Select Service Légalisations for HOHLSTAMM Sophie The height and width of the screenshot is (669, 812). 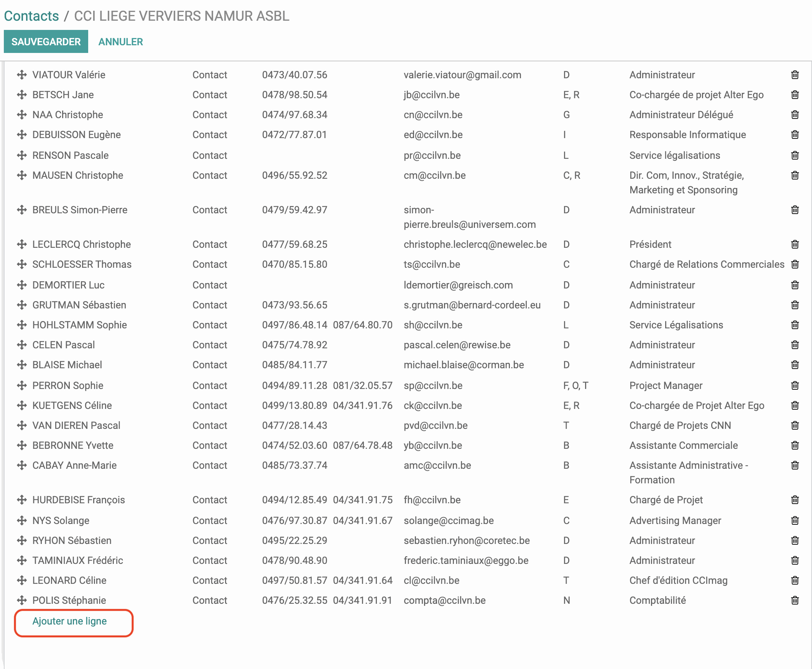click(x=676, y=325)
